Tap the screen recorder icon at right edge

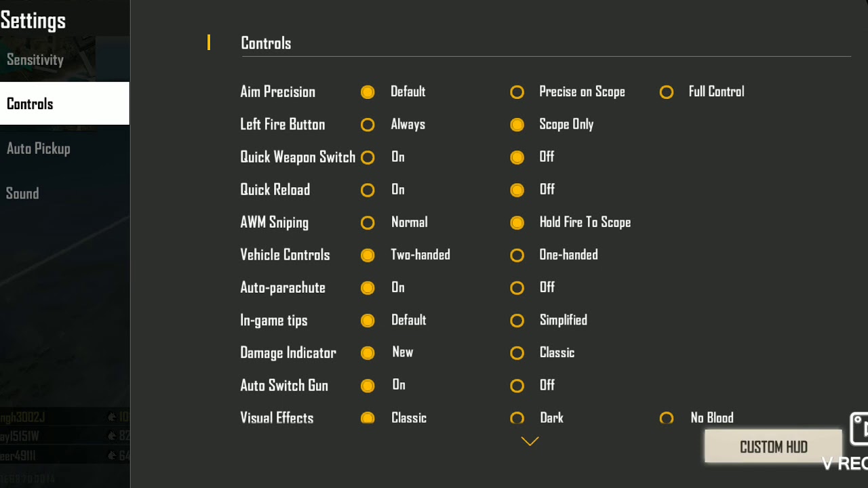[859, 429]
